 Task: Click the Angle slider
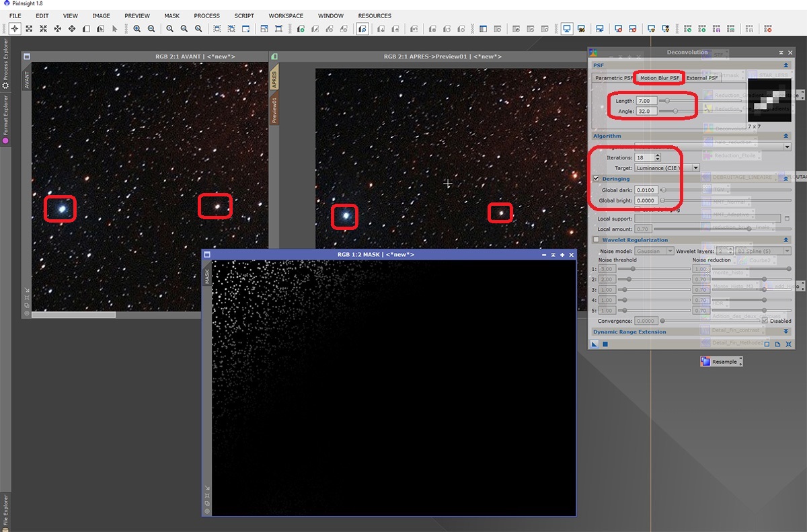point(701,111)
